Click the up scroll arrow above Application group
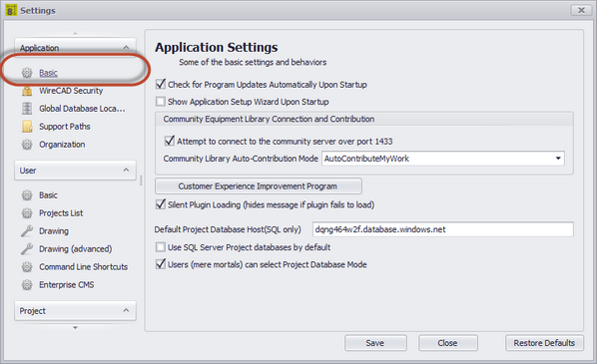 (75, 34)
